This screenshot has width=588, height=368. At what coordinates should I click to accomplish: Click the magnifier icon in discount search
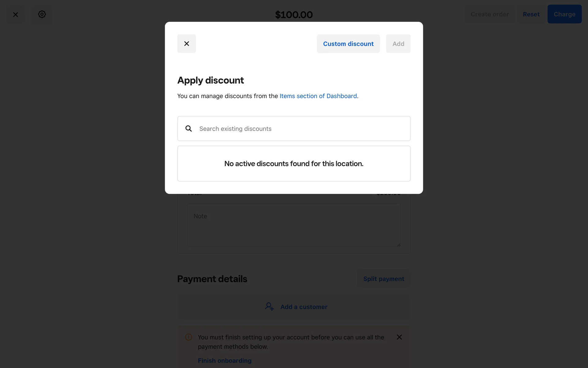click(x=189, y=128)
